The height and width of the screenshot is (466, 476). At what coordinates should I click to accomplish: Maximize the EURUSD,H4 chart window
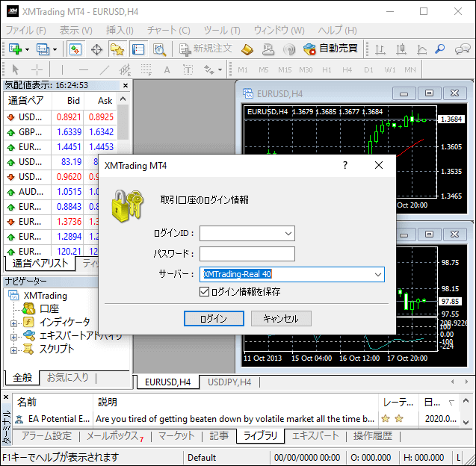click(x=429, y=93)
